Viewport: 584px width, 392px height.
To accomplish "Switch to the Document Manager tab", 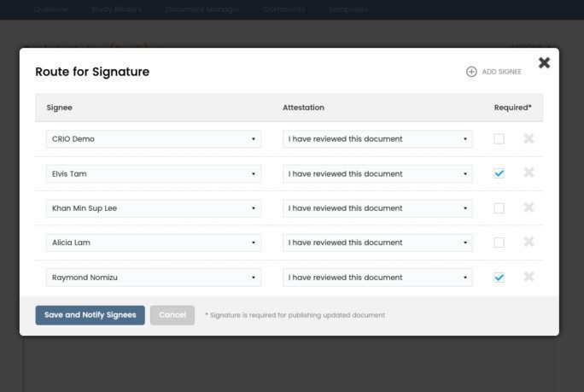I will [203, 9].
